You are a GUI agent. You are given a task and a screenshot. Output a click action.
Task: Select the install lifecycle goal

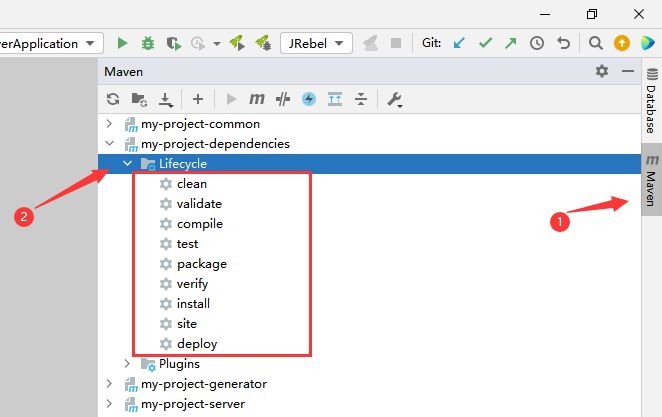pos(193,304)
